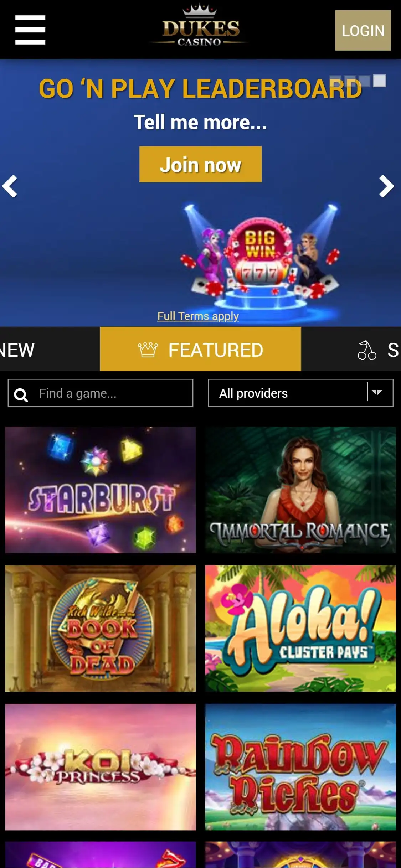Switch to the NEW games tab

[x=17, y=350]
